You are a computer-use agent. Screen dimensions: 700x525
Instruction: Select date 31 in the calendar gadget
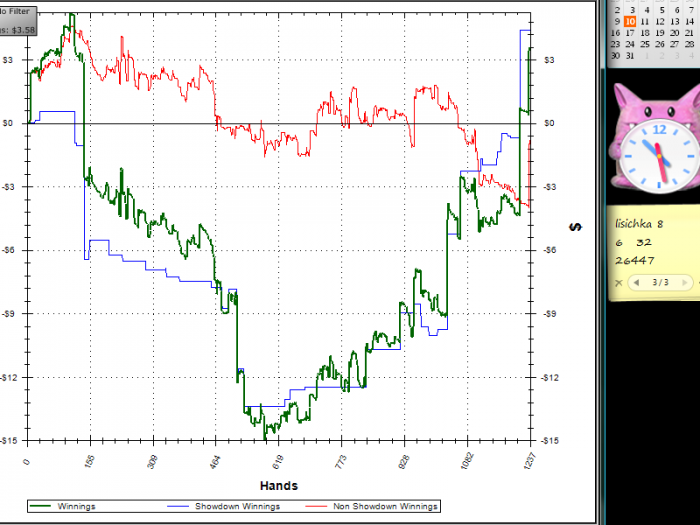[x=630, y=56]
